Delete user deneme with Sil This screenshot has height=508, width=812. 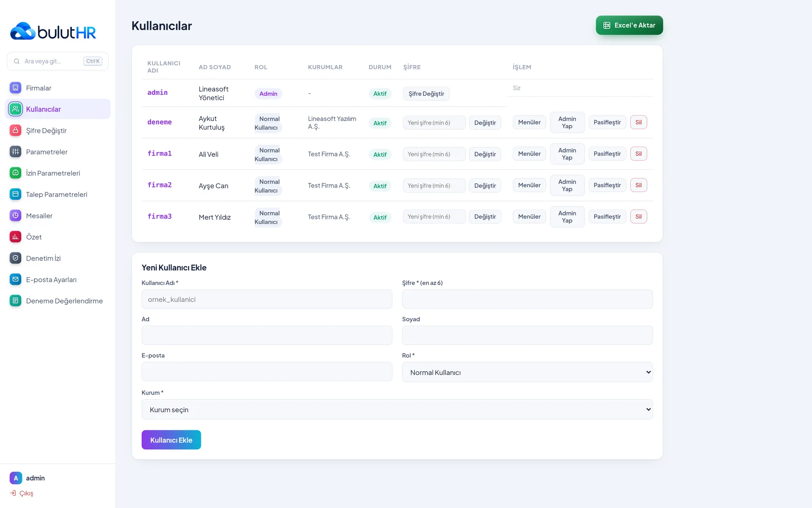pyautogui.click(x=638, y=122)
